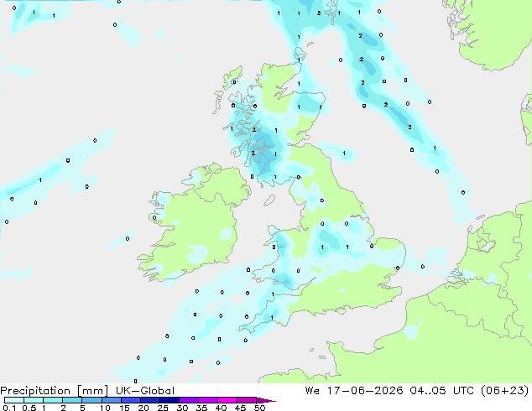Click the legend value label "40"
This screenshot has width=532, height=411.
(221, 408)
